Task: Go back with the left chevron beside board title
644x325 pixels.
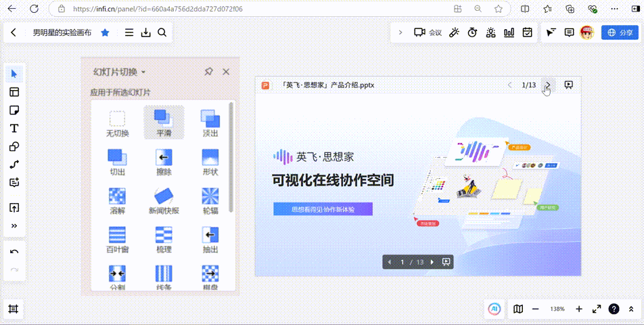Action: click(x=14, y=33)
